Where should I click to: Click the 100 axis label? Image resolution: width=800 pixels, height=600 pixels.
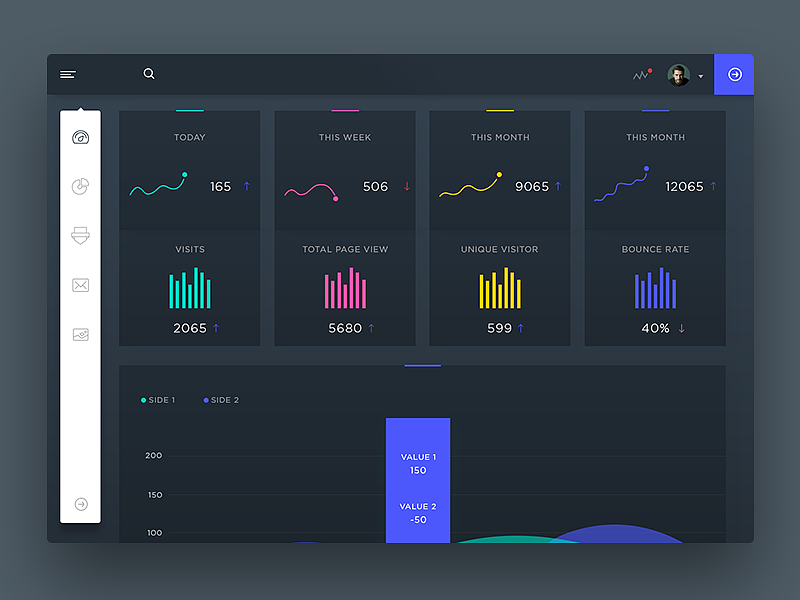click(155, 533)
